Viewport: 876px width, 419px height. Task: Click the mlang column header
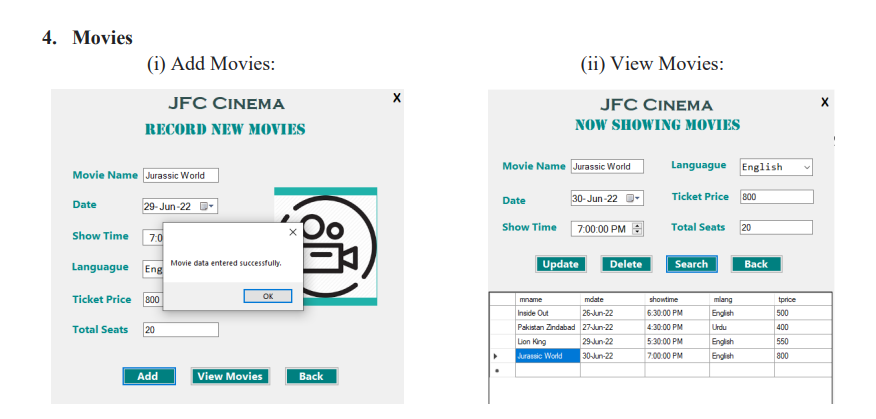click(742, 299)
